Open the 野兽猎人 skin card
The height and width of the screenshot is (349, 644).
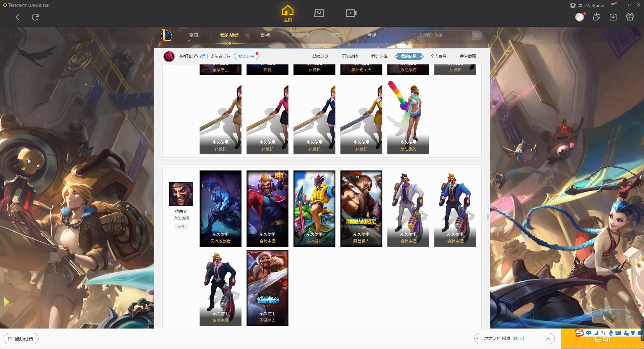[361, 208]
